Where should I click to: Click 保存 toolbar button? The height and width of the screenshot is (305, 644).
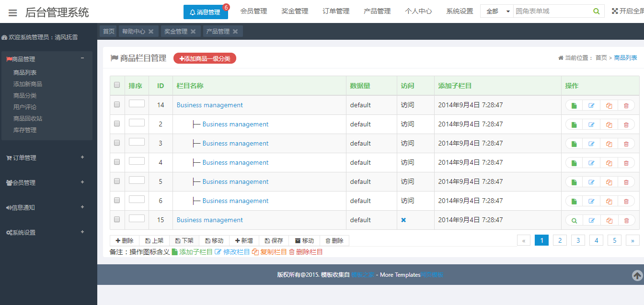coord(274,241)
